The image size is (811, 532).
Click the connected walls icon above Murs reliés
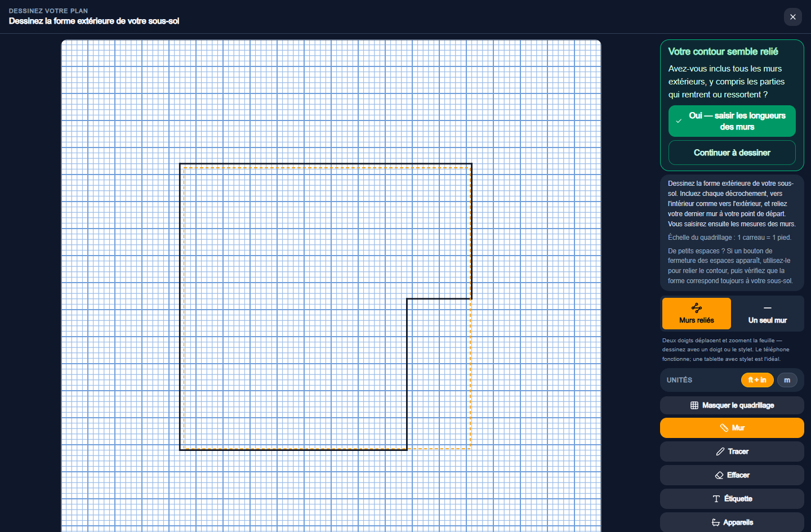[x=697, y=307]
